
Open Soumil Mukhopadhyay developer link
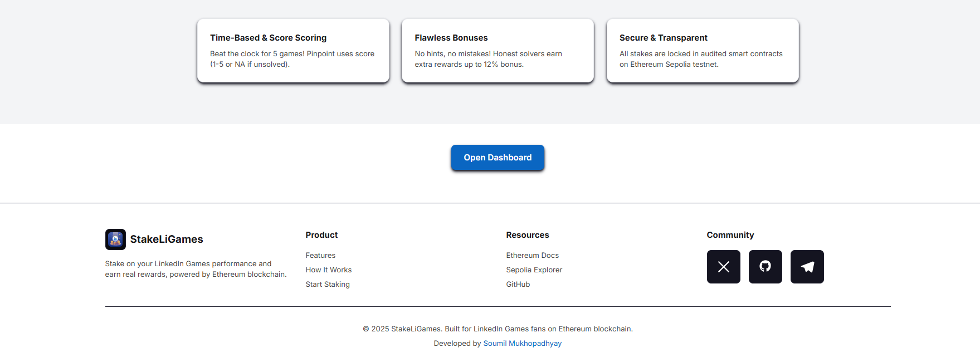pos(522,343)
